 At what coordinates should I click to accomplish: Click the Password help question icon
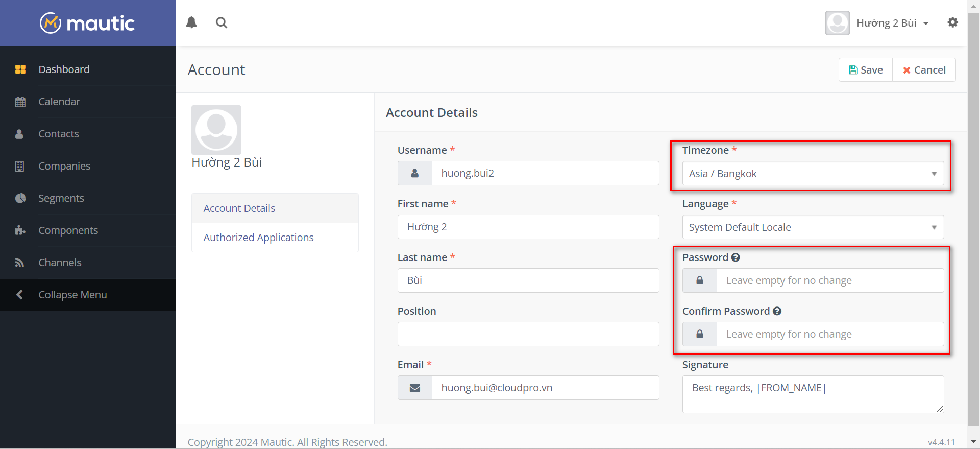pyautogui.click(x=736, y=257)
